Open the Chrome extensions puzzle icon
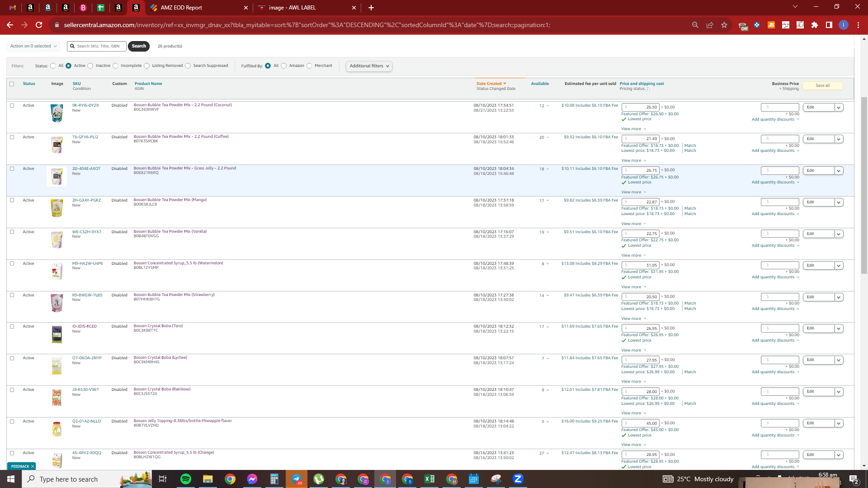The height and width of the screenshot is (488, 868). tap(815, 25)
